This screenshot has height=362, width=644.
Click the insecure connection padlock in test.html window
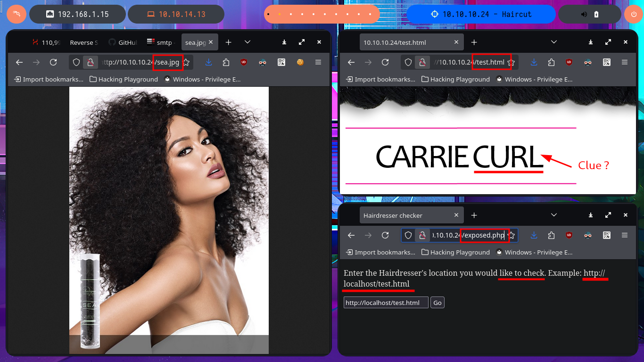[422, 62]
